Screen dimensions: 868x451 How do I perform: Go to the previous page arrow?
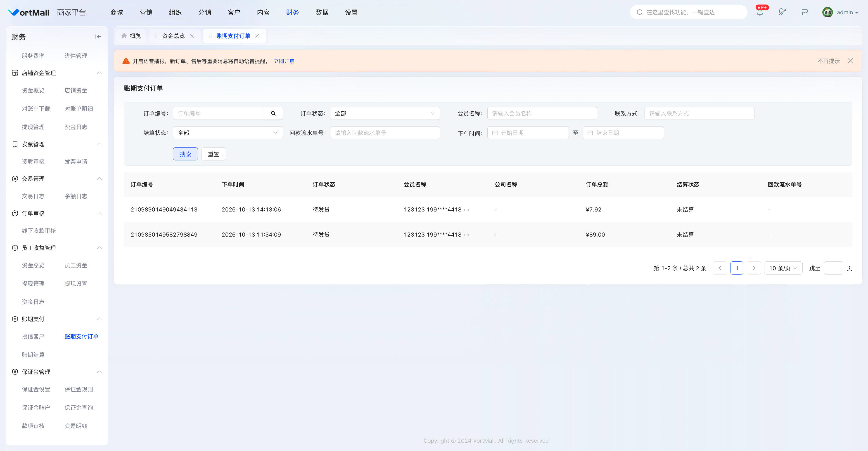click(x=720, y=268)
